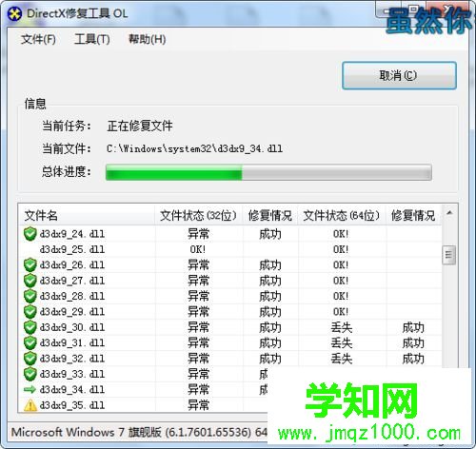
Task: Select the d3dx9_25.dll file name
Action: tap(72, 249)
